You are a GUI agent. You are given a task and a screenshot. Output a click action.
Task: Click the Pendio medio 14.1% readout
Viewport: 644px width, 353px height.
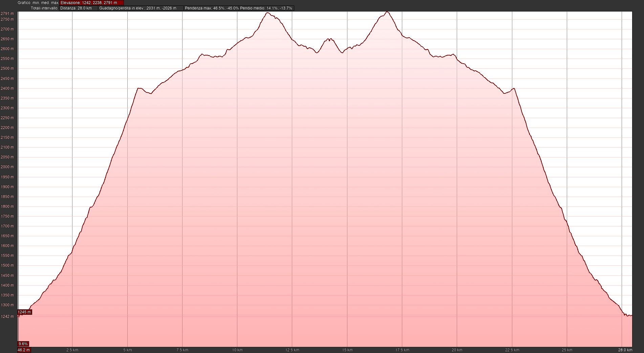pos(266,8)
